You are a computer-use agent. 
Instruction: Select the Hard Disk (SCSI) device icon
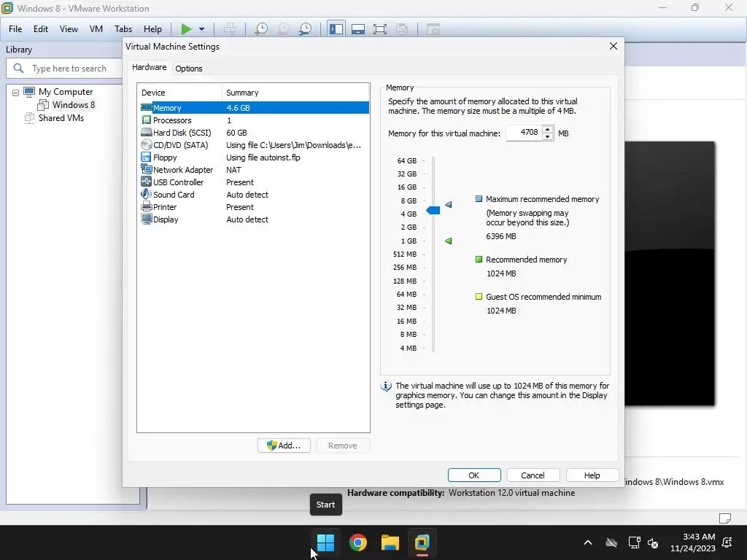pos(146,133)
